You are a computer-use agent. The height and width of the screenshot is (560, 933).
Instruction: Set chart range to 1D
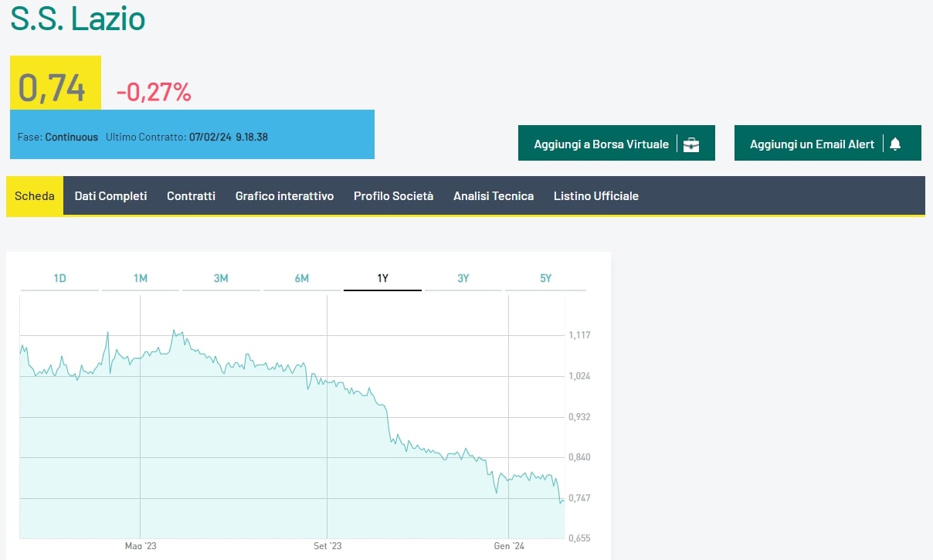(x=60, y=278)
